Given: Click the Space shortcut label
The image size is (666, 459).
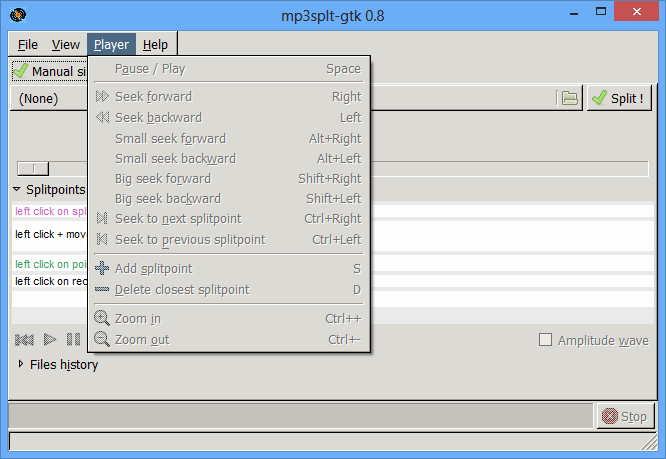Looking at the screenshot, I should tap(343, 69).
